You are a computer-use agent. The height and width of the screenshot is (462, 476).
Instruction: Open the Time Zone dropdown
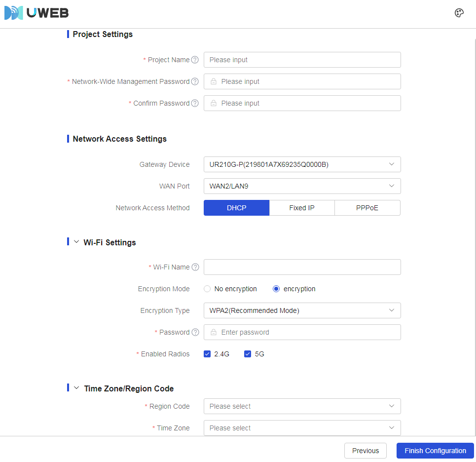pos(302,428)
